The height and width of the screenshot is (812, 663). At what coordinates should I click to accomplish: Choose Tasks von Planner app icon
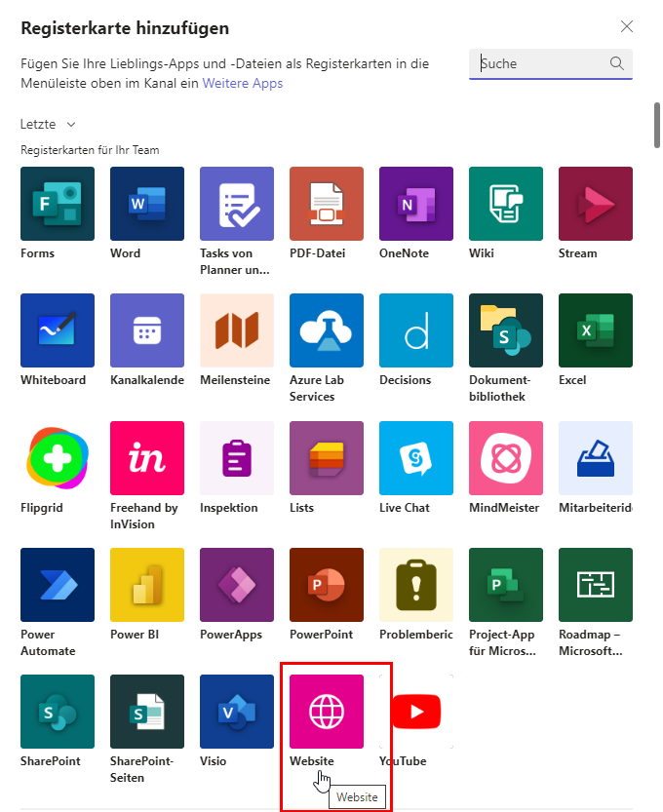[237, 204]
